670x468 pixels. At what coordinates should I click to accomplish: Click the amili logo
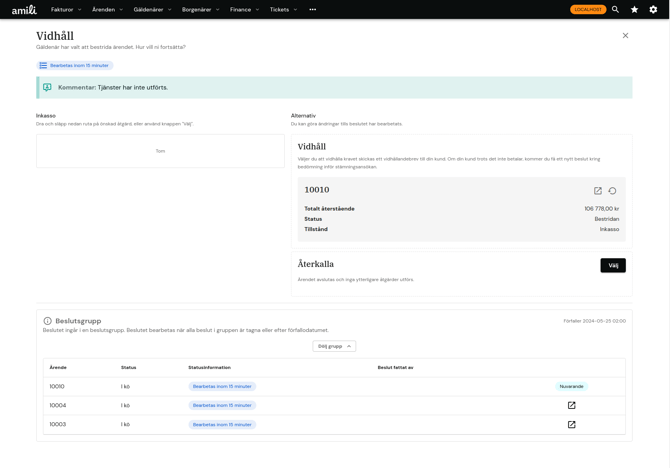(24, 9)
